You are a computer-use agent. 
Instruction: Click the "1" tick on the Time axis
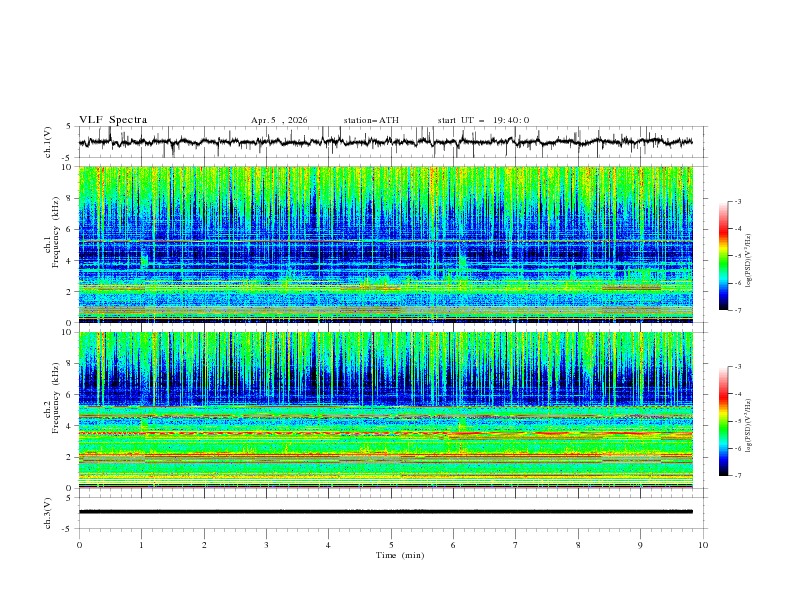141,545
